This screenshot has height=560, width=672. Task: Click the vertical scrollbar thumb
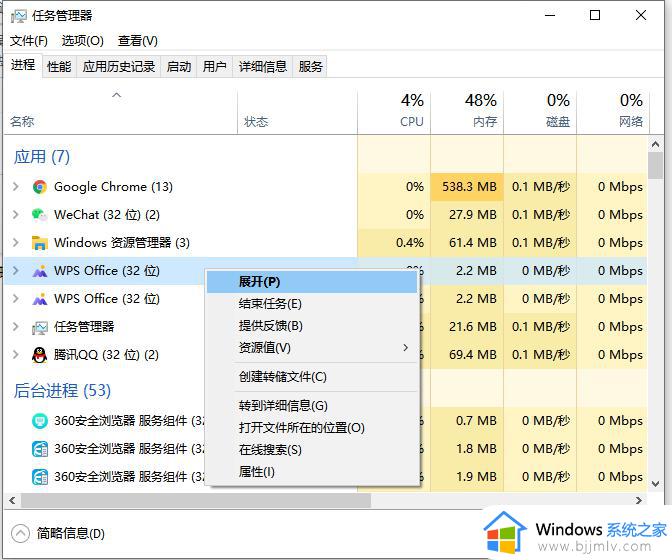tap(655, 166)
